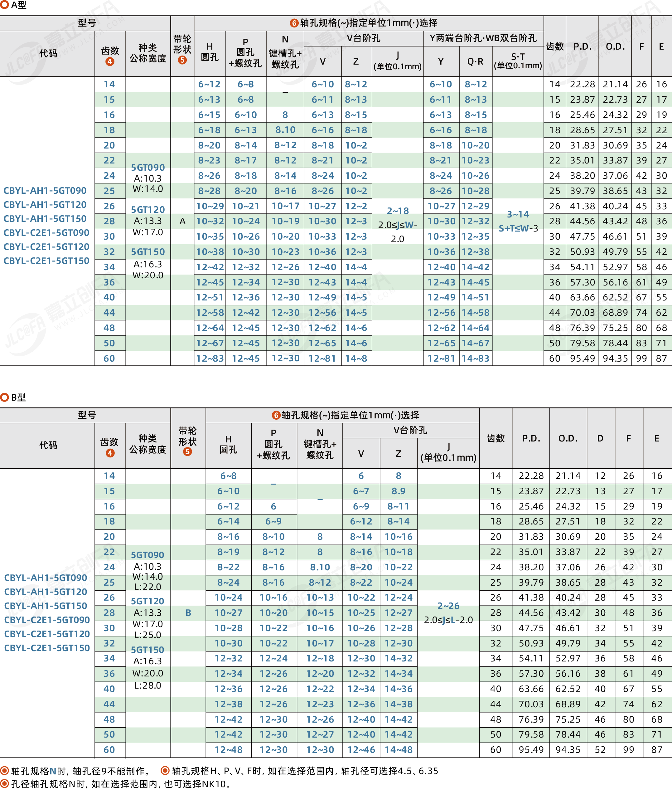The width and height of the screenshot is (672, 790).
Task: Click the bullet icon before 轴孔规格N时 note
Action: click(5, 771)
